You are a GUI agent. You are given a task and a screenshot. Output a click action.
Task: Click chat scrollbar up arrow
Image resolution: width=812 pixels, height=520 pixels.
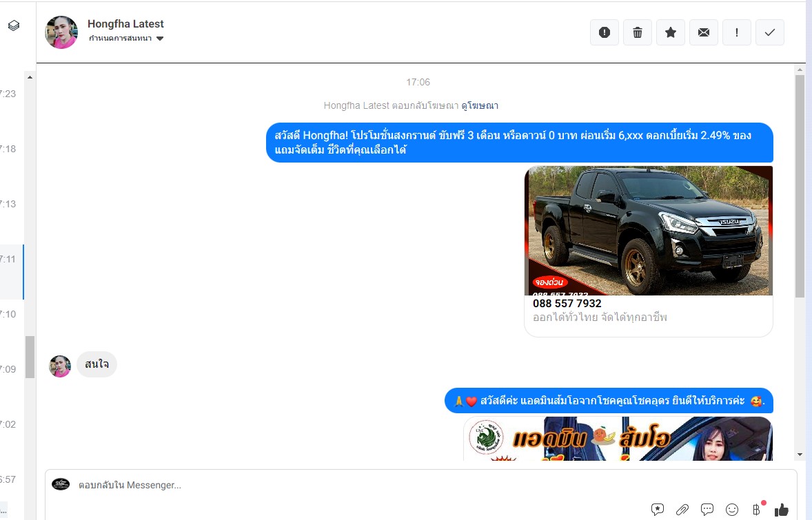click(800, 70)
